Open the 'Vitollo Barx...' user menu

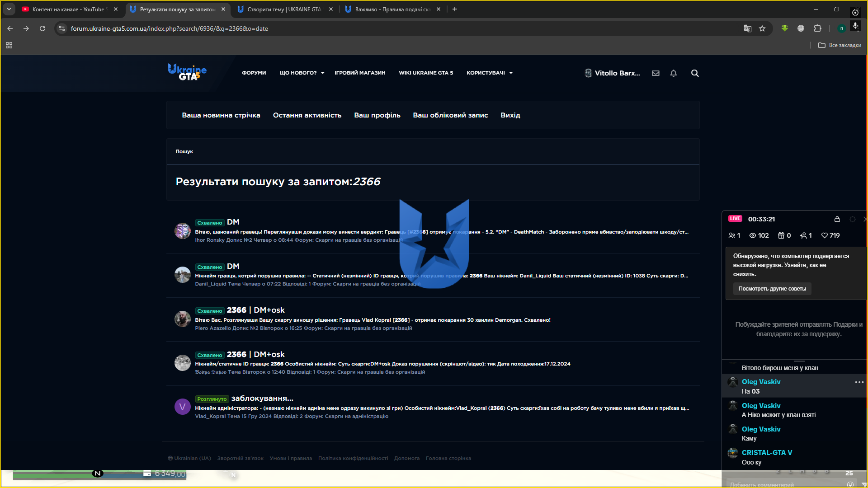point(613,73)
